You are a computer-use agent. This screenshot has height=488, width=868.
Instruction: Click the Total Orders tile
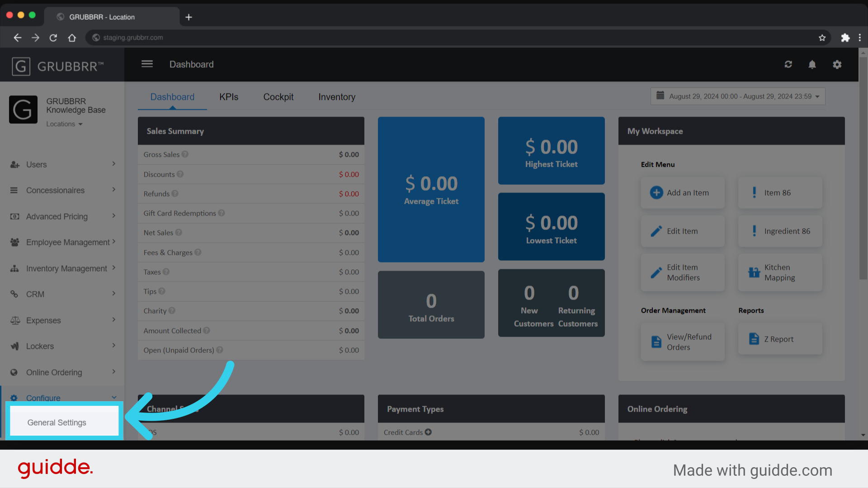(x=431, y=305)
